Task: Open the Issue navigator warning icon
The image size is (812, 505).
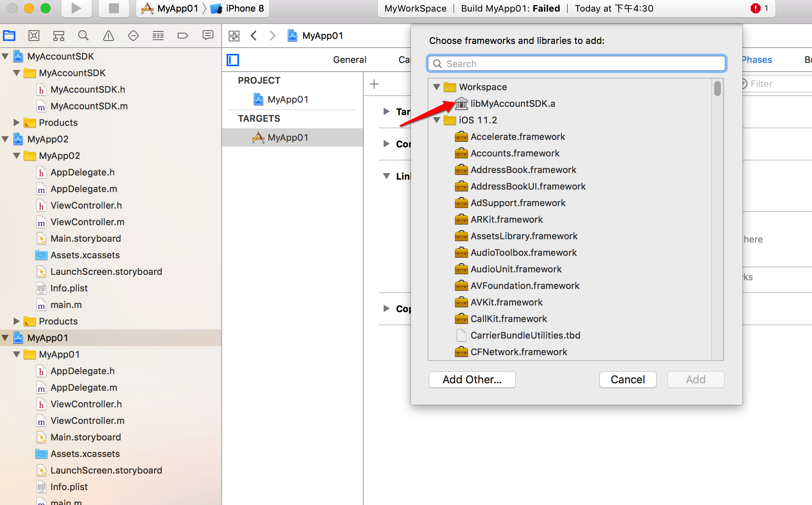Action: click(x=109, y=36)
